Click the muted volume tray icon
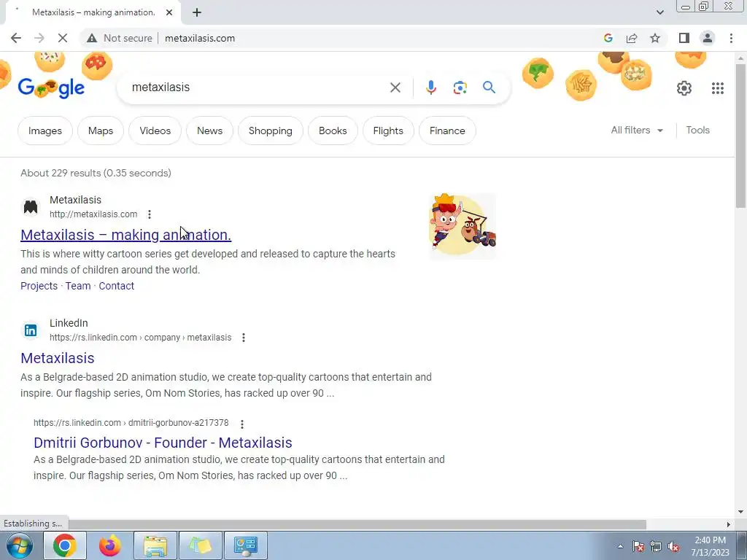 (673, 546)
